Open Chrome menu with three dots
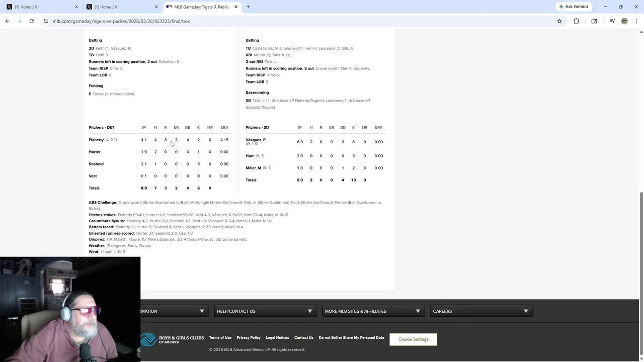The width and height of the screenshot is (644, 362). click(x=636, y=21)
